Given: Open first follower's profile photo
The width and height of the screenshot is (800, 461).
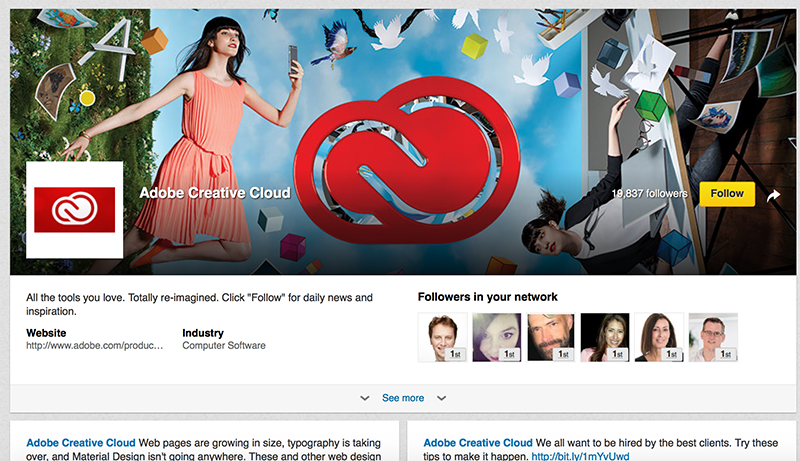Looking at the screenshot, I should [442, 337].
